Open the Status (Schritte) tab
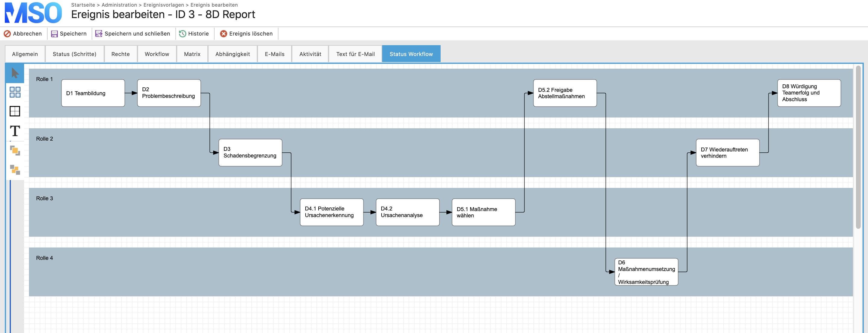The image size is (868, 333). tap(74, 54)
